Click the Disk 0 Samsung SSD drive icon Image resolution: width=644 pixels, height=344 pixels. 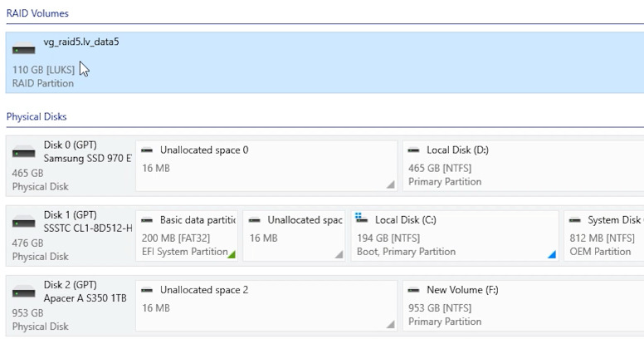23,152
